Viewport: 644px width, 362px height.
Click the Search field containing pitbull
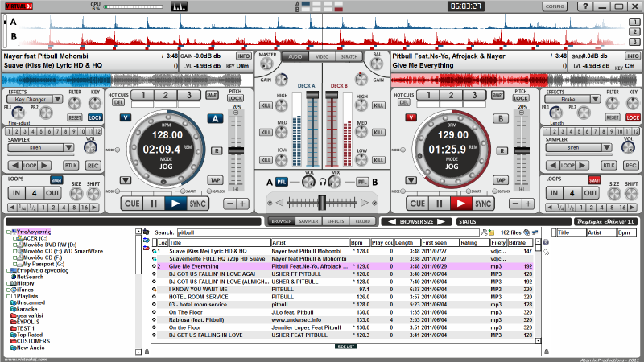(328, 232)
